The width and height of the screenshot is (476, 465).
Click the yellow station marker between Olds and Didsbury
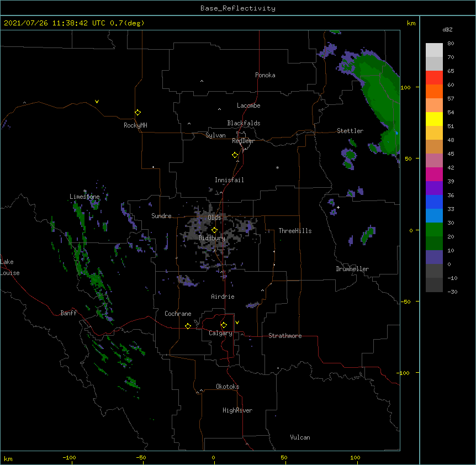214,230
